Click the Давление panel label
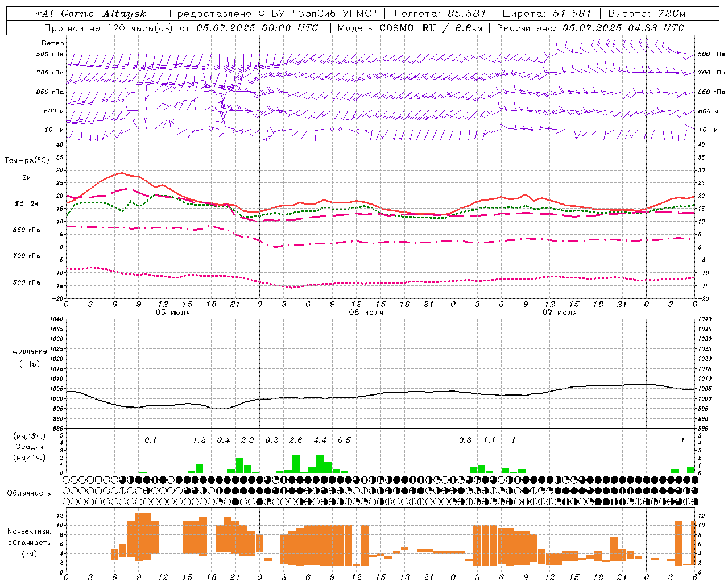 pyautogui.click(x=29, y=351)
